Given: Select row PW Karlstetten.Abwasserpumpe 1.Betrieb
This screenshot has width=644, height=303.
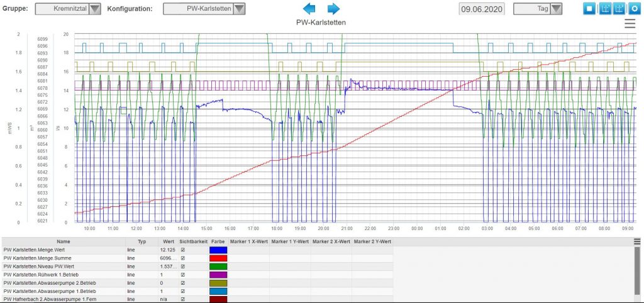Looking at the screenshot, I should pos(197,291).
